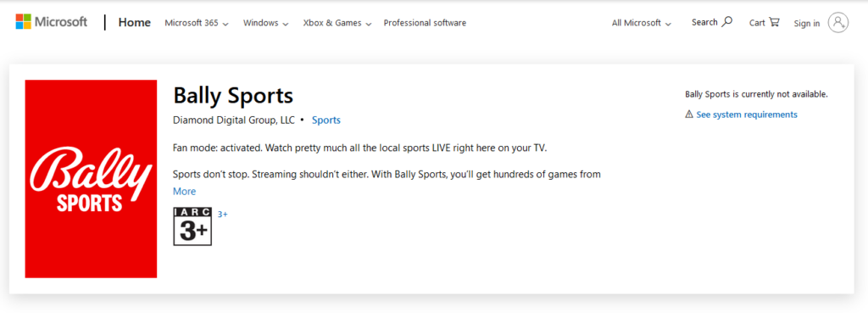Expand the Windows menu
Image resolution: width=868 pixels, height=313 pixels.
pos(265,23)
